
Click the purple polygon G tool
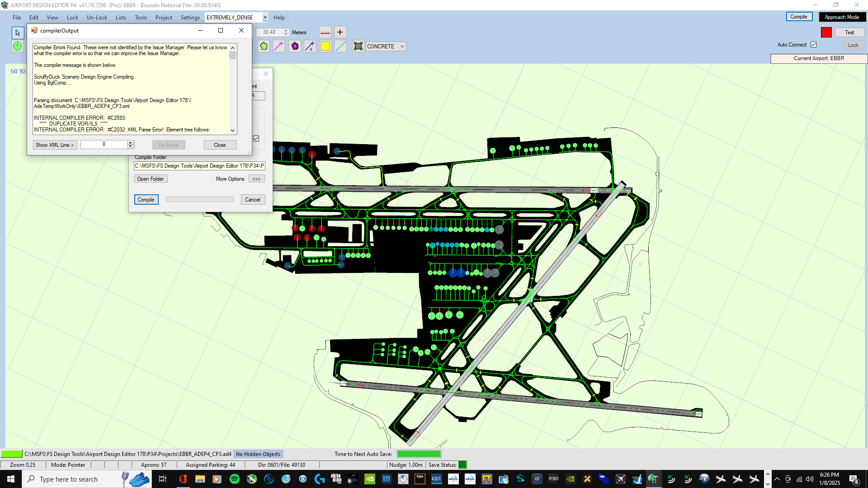295,46
